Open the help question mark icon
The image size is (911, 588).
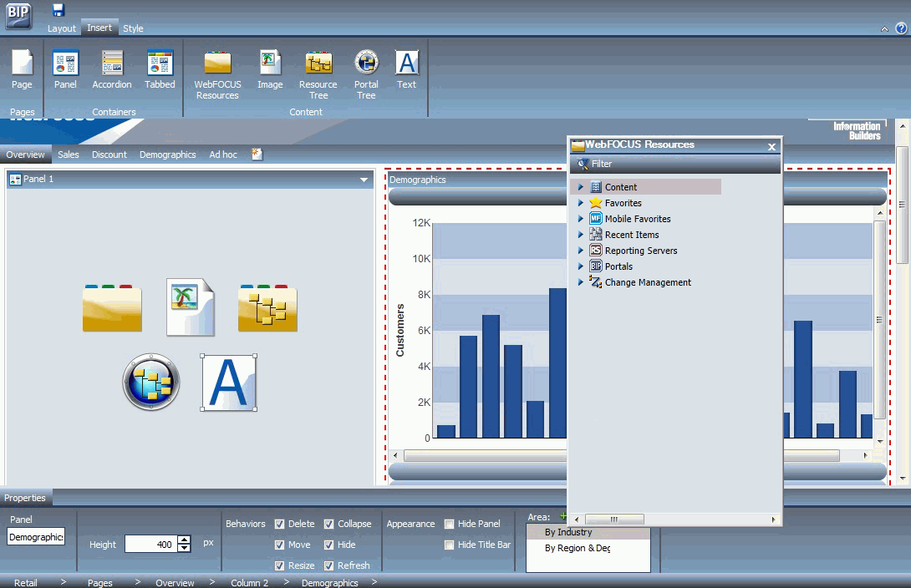(x=901, y=28)
